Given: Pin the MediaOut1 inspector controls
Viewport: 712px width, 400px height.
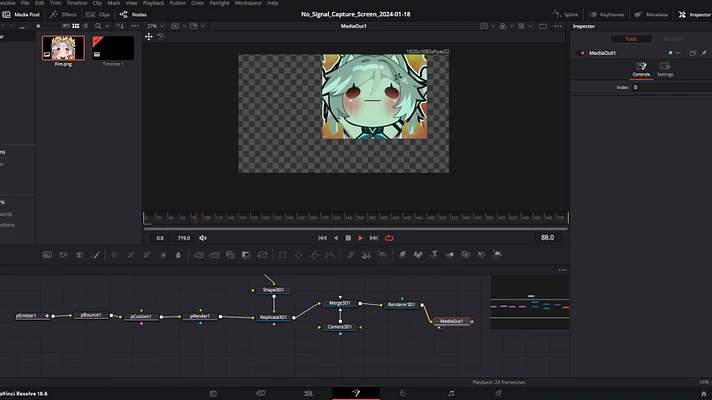Looking at the screenshot, I should 704,53.
